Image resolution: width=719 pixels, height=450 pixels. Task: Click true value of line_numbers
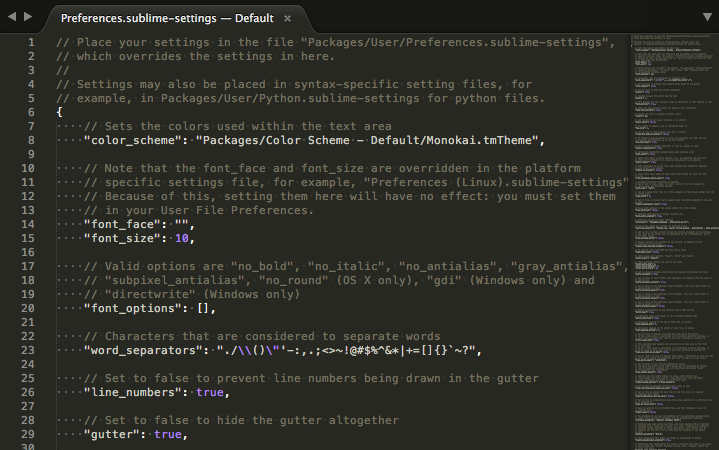coord(210,393)
